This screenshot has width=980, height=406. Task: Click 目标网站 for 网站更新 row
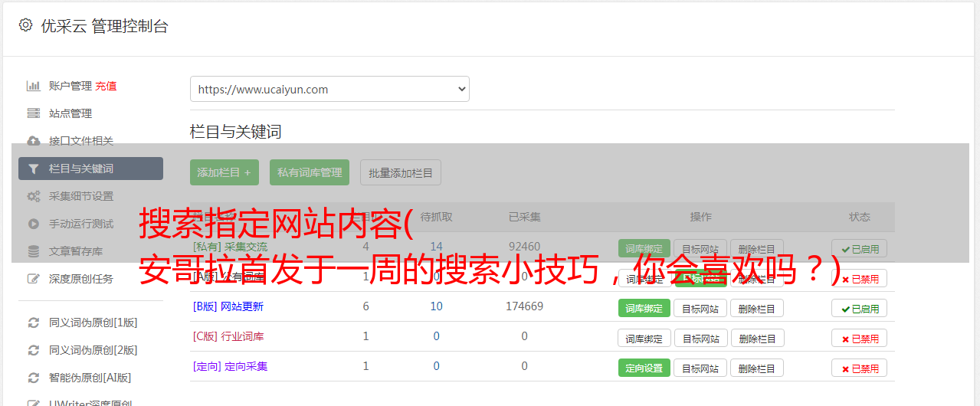pos(700,308)
